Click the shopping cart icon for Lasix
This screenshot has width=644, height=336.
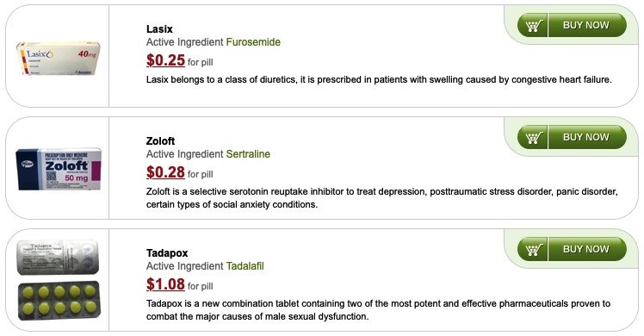(532, 26)
